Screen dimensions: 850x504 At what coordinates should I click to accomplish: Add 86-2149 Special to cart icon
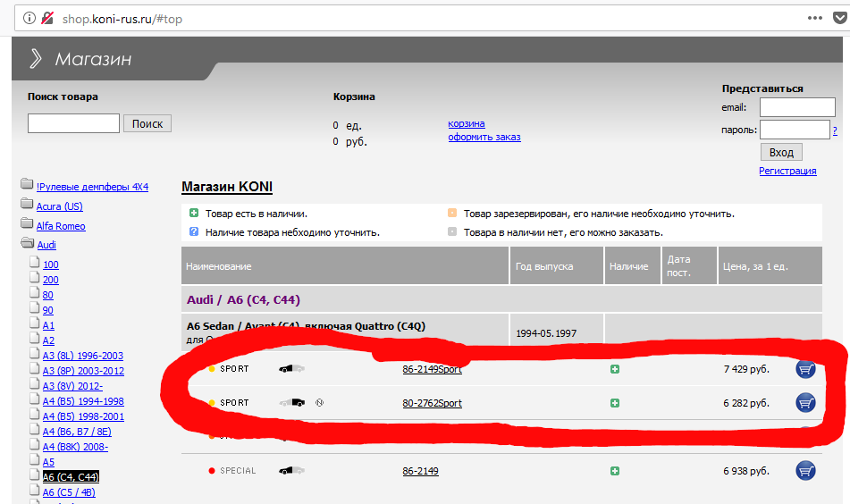tap(805, 470)
